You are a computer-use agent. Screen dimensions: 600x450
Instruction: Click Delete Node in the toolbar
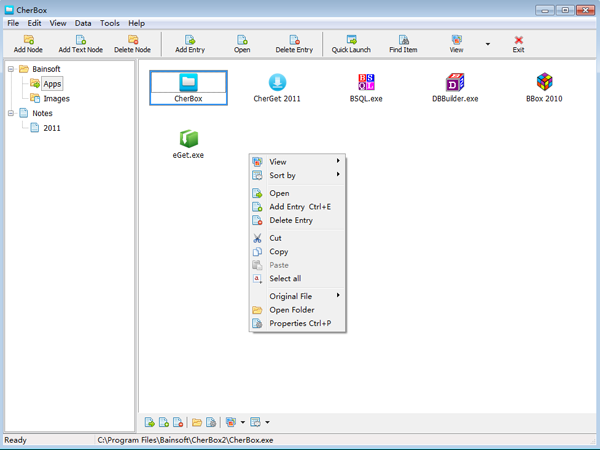[132, 44]
